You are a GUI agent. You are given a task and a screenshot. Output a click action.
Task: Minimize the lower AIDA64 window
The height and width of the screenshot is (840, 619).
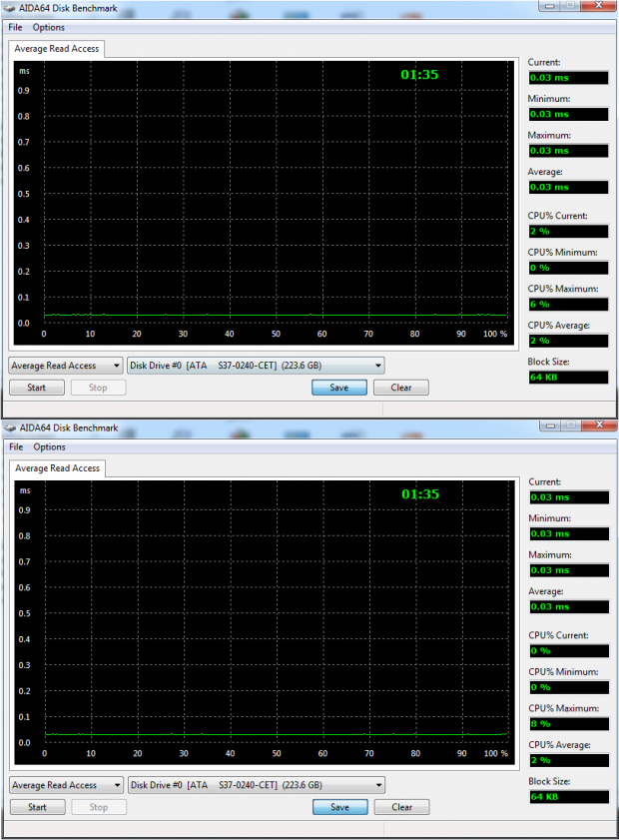(550, 424)
